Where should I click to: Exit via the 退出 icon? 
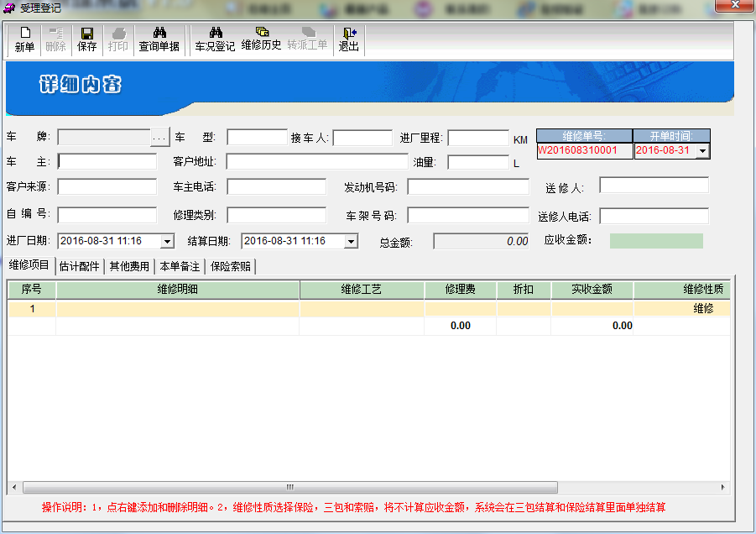[x=348, y=40]
